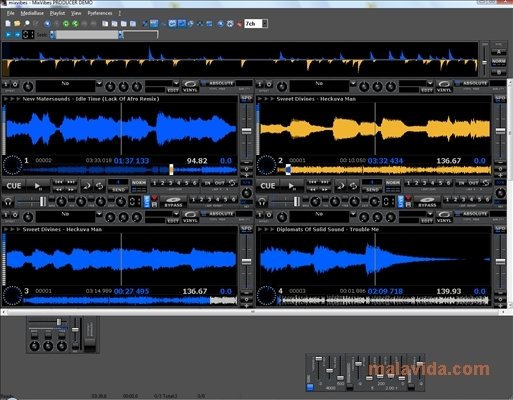Click EDIT button above deck 1
Image resolution: width=513 pixels, height=400 pixels.
coord(173,90)
